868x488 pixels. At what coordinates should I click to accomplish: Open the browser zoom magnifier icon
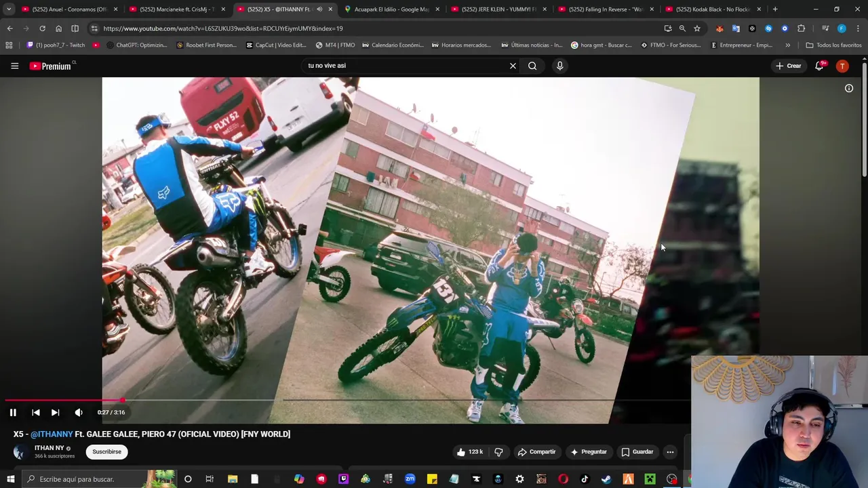pos(682,28)
